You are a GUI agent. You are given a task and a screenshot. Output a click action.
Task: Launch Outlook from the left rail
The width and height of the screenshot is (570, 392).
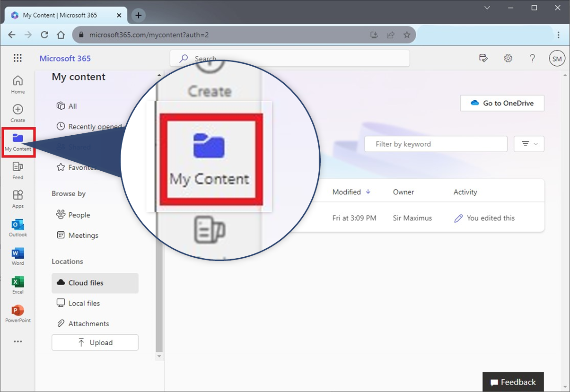[18, 227]
